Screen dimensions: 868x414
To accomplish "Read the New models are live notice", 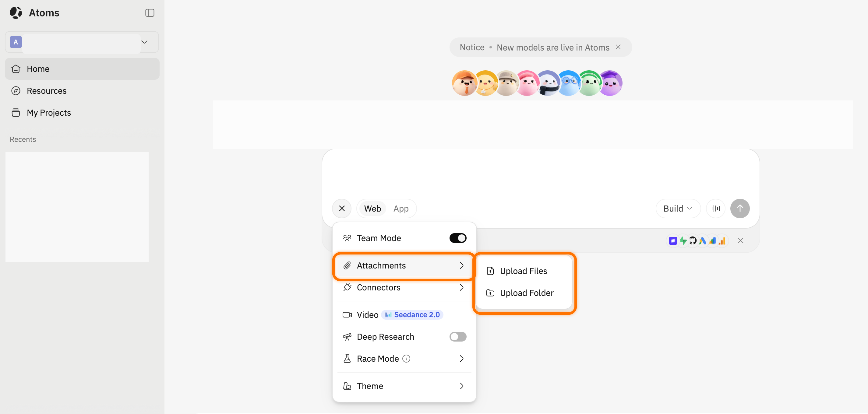I will click(553, 47).
